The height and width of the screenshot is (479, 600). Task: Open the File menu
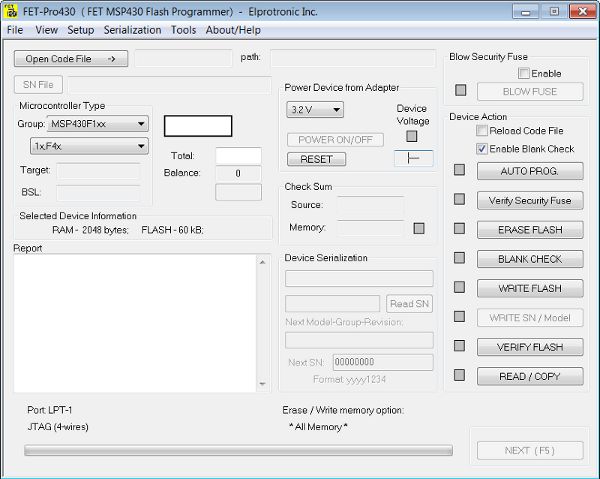point(15,30)
